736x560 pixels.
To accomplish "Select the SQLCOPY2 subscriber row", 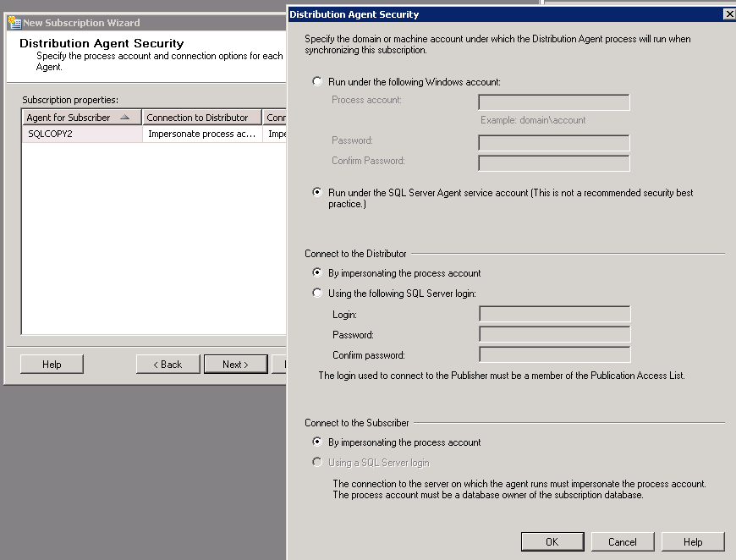I will click(81, 134).
